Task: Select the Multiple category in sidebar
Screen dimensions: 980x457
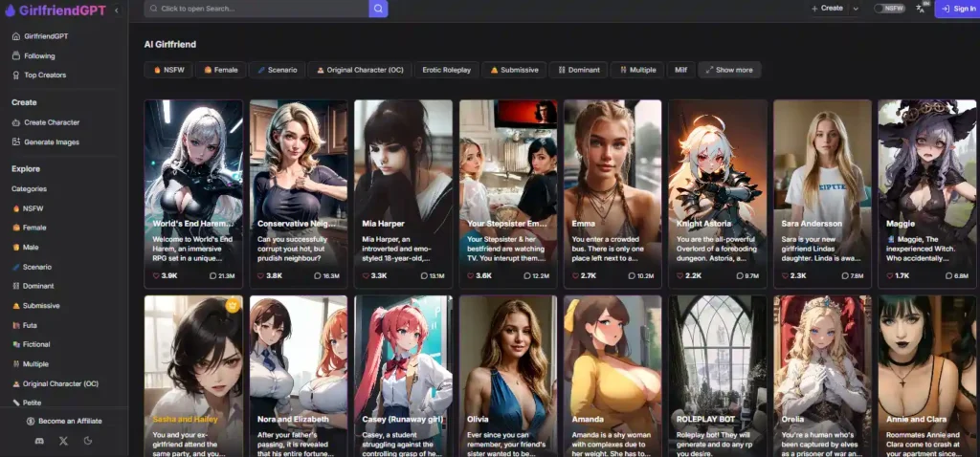Action: pyautogui.click(x=31, y=364)
